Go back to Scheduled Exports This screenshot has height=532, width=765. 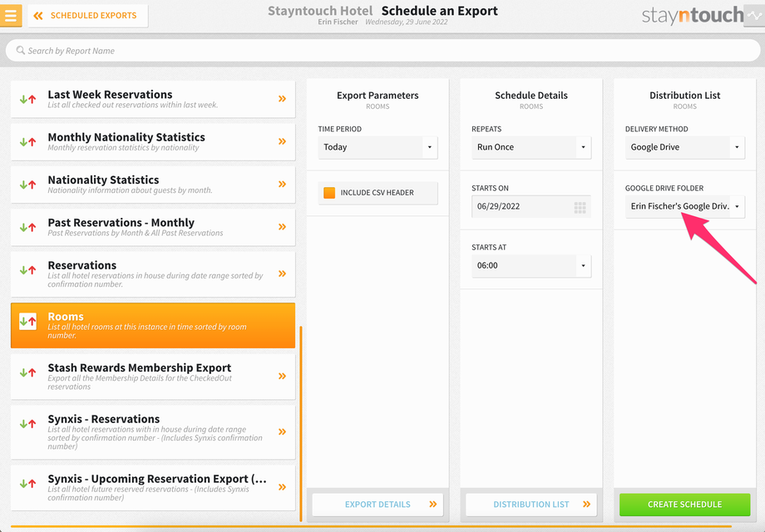[x=88, y=16]
